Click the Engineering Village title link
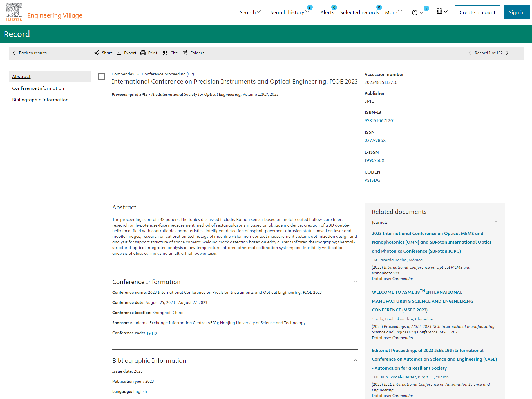The image size is (532, 399). click(x=55, y=15)
